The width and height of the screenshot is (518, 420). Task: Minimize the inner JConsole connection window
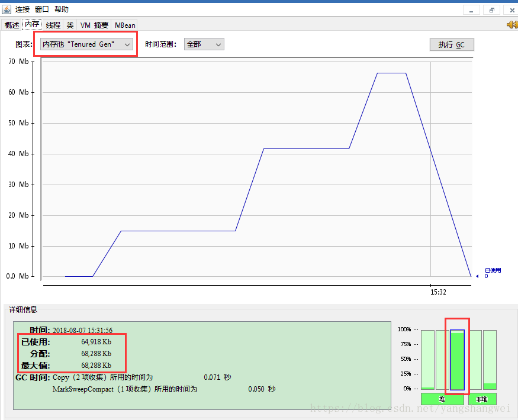(x=471, y=10)
